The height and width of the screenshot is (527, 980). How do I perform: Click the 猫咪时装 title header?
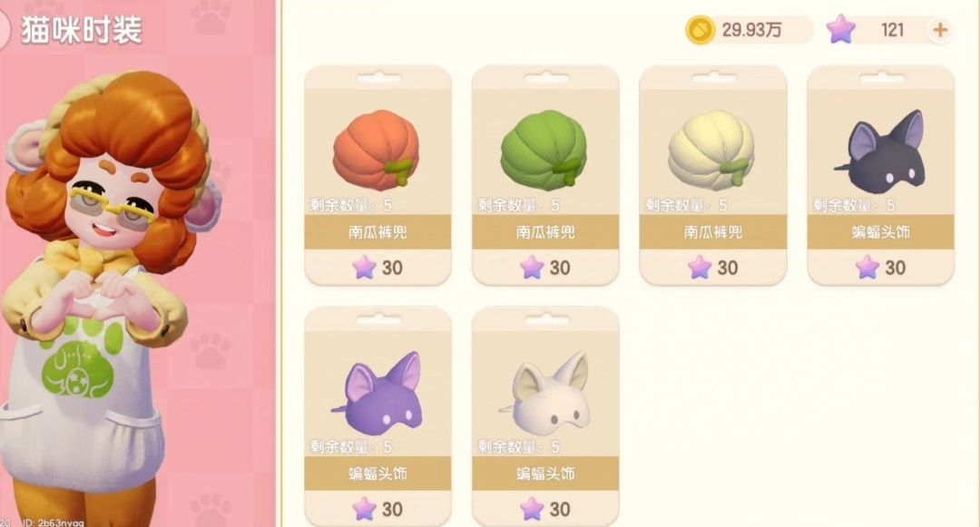(x=82, y=30)
